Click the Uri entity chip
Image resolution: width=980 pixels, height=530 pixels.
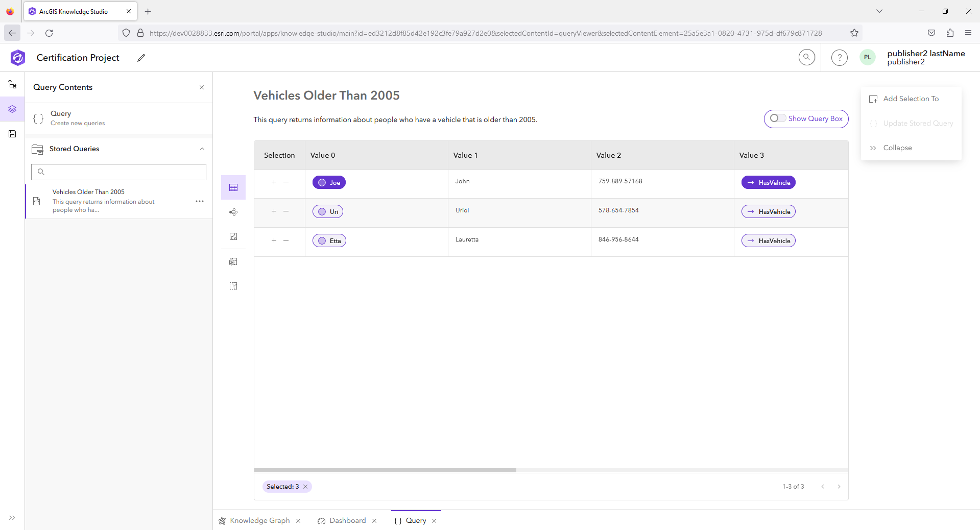coord(328,211)
